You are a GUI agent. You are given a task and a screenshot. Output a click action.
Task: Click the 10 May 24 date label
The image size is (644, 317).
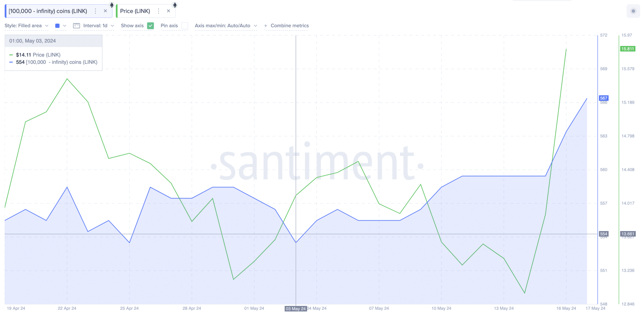pyautogui.click(x=441, y=309)
